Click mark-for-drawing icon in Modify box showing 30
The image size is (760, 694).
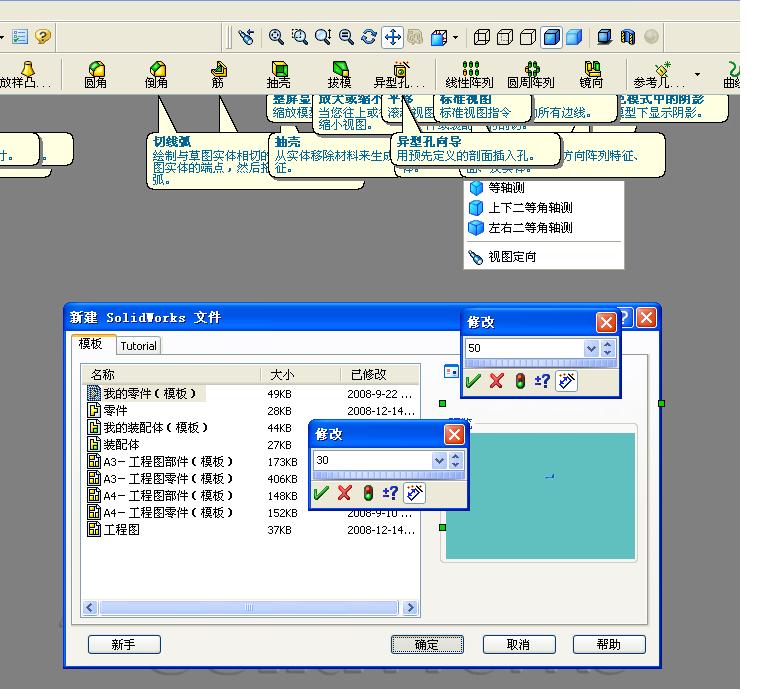pyautogui.click(x=414, y=493)
